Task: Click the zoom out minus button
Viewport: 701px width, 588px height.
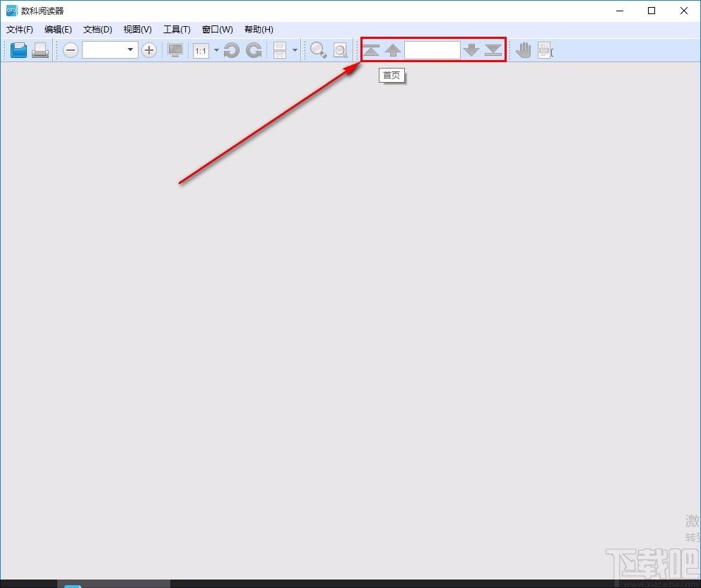Action: coord(70,50)
